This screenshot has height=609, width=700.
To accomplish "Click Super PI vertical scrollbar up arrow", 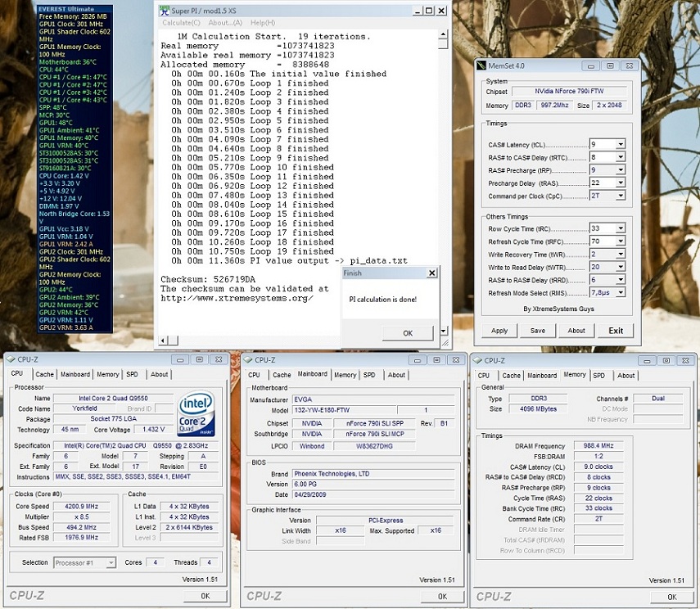I will pos(443,34).
